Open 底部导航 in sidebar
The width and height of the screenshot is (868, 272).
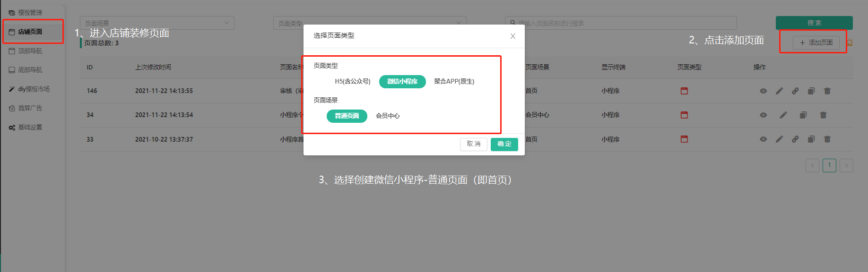(x=30, y=70)
